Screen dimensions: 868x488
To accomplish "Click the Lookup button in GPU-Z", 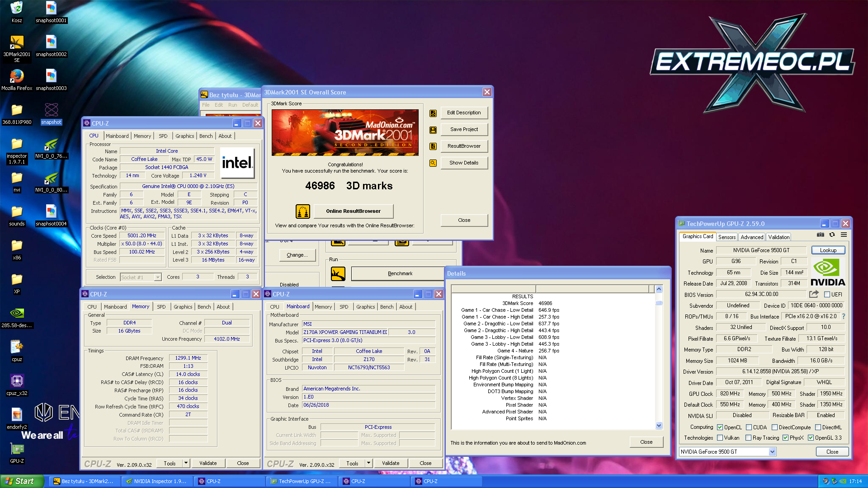I will pos(828,250).
